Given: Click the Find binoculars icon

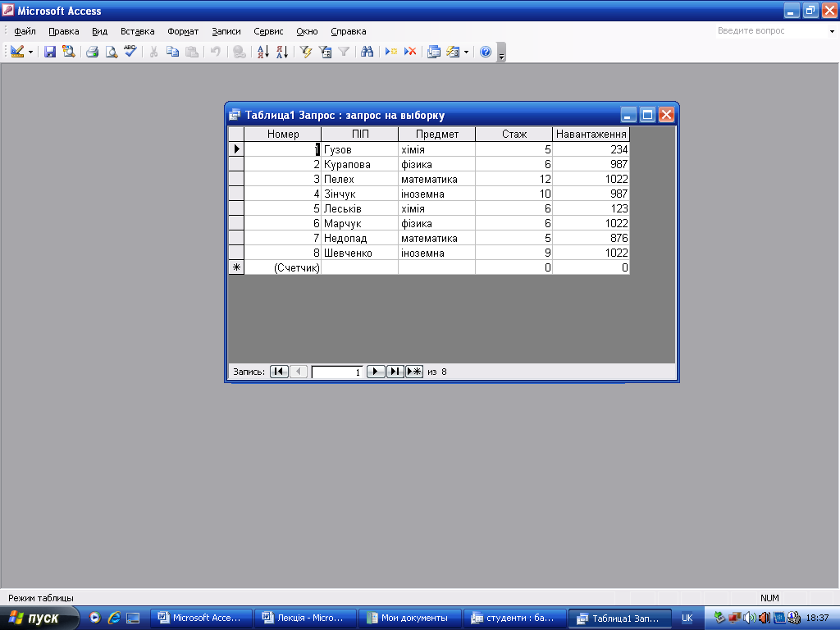Looking at the screenshot, I should click(367, 52).
